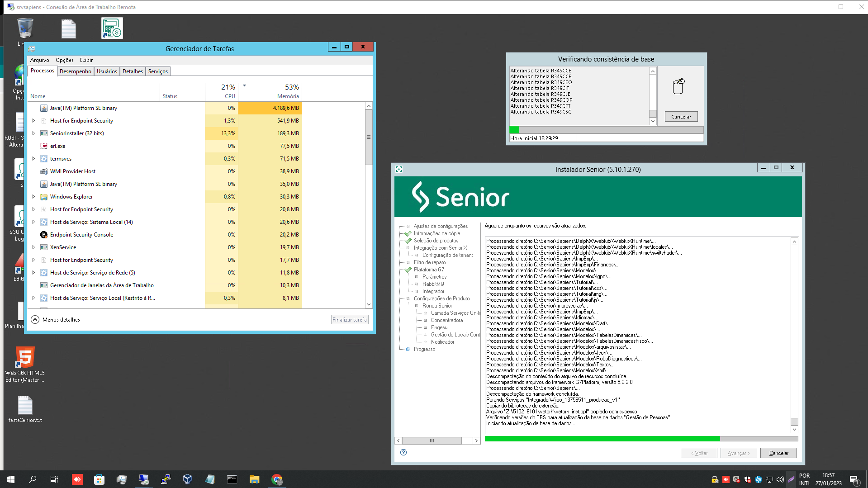Open the Recycle Bin desktop icon
Image resolution: width=868 pixels, height=488 pixels.
[x=25, y=28]
